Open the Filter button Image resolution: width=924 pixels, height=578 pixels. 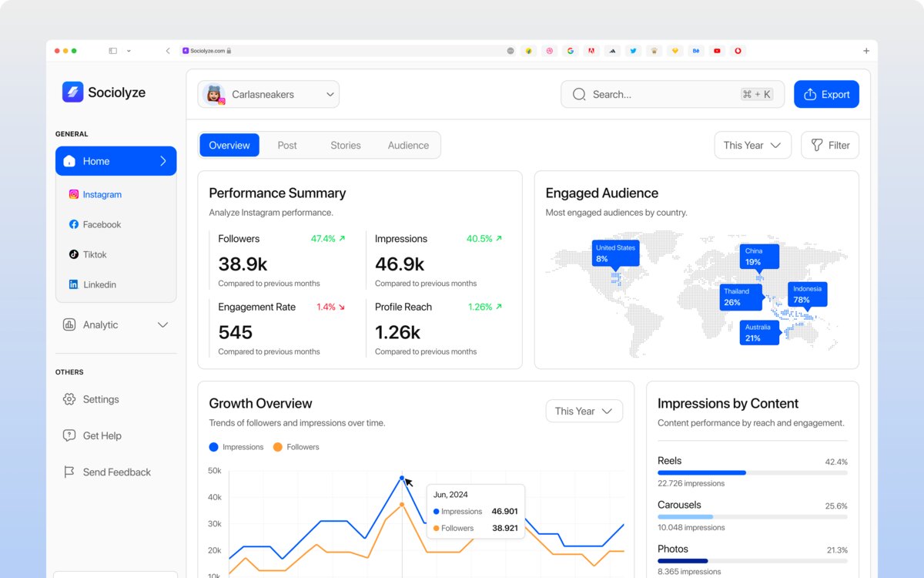pyautogui.click(x=830, y=145)
